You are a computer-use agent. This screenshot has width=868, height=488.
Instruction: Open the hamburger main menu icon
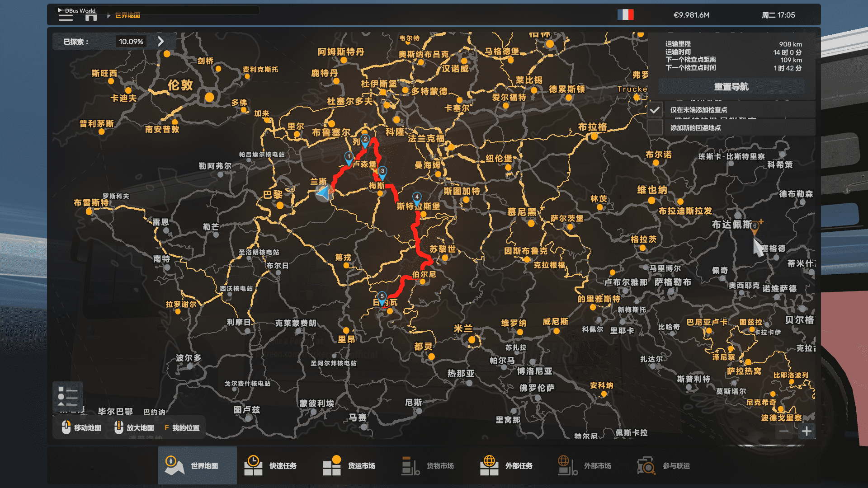coord(66,18)
